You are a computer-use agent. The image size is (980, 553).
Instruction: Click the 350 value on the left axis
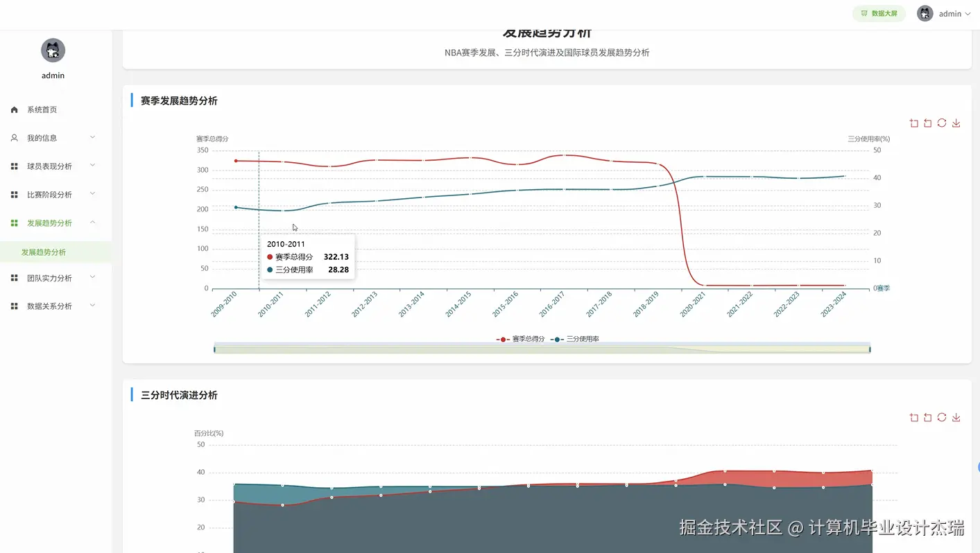[x=203, y=150]
